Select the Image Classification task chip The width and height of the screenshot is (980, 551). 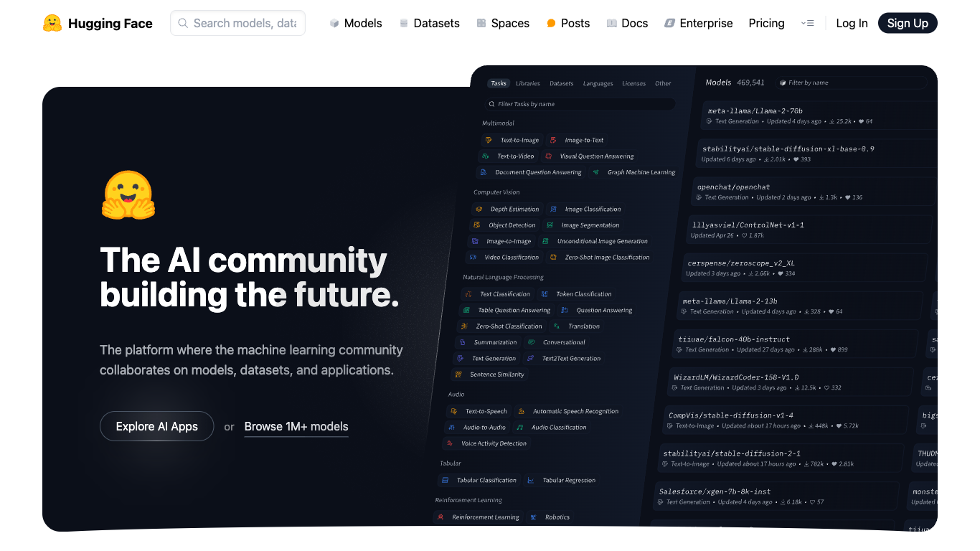(x=585, y=209)
